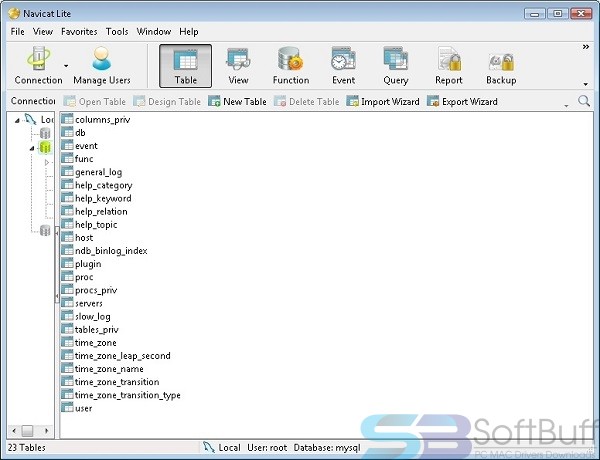Click the New Table button
600x460 pixels.
point(237,101)
